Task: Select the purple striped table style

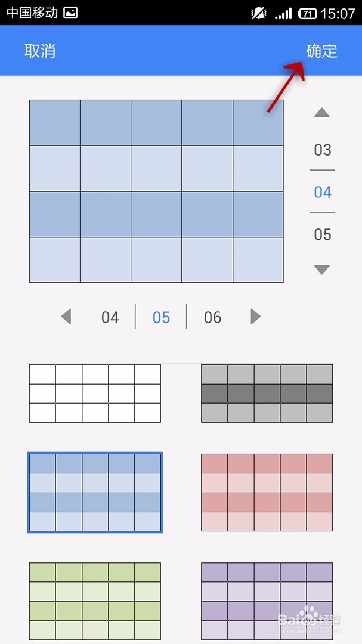Action: coord(267,601)
